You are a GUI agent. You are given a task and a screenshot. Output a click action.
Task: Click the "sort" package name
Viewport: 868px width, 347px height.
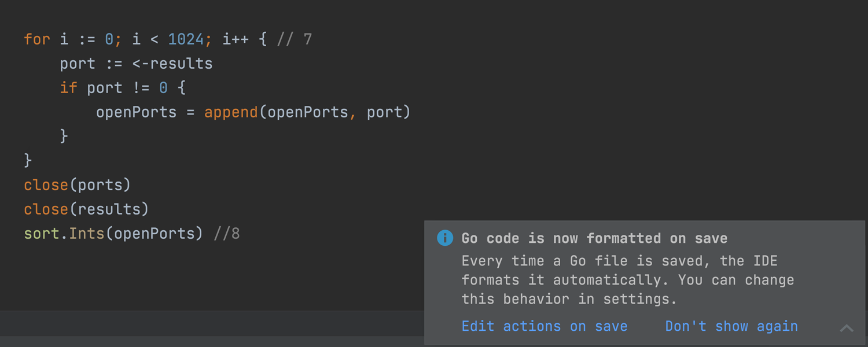[x=42, y=234]
